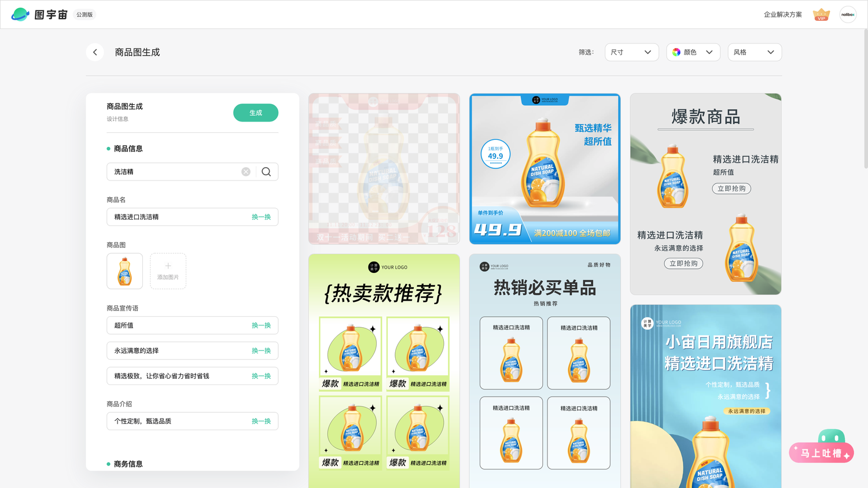Select the 热销必买单品 template

pos(545,371)
